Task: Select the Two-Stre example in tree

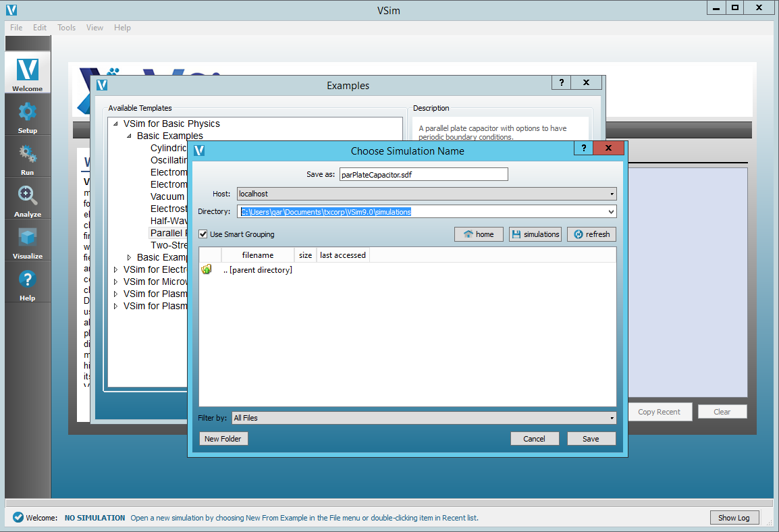Action: point(168,245)
